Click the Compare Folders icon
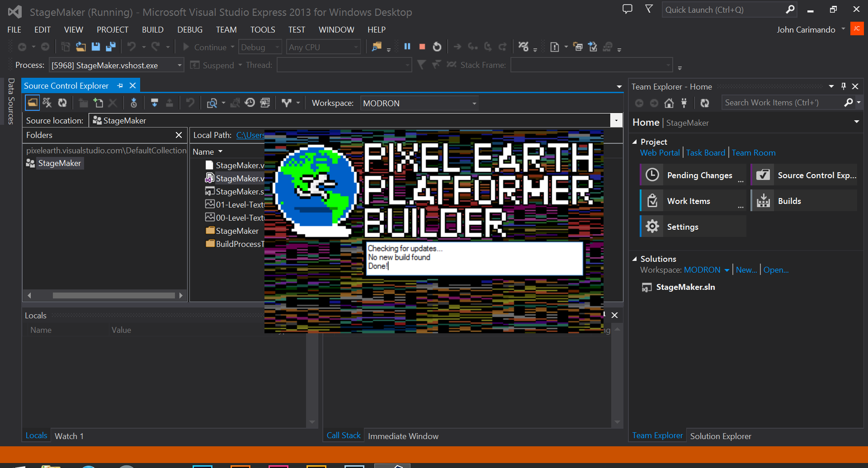This screenshot has width=868, height=468. (212, 103)
